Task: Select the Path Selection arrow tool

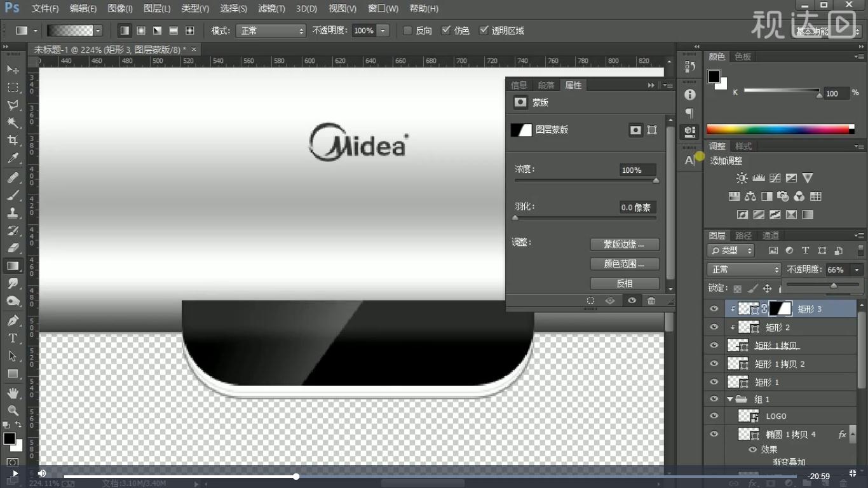Action: pos(13,356)
